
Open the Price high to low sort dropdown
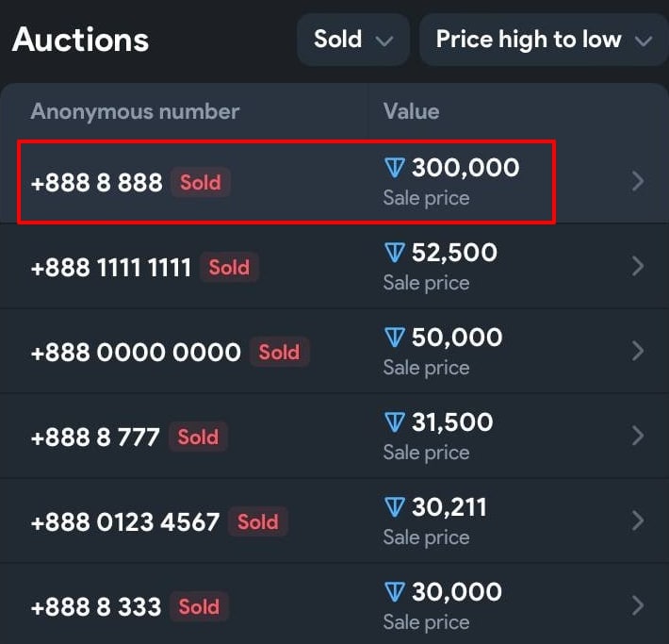click(544, 40)
